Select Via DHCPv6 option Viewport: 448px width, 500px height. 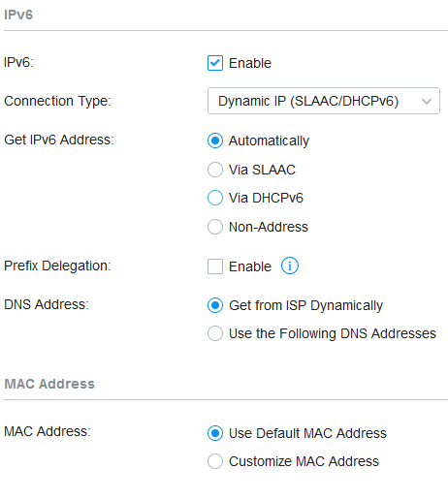coord(215,198)
